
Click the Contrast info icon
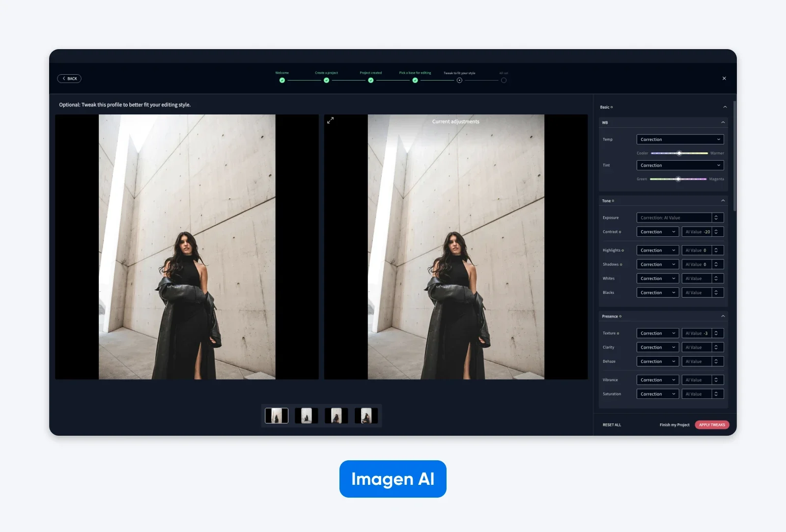[x=619, y=232]
